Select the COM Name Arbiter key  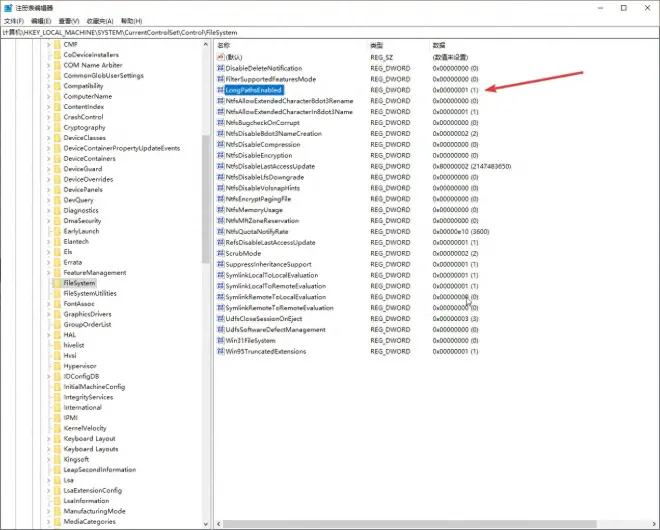[x=93, y=65]
